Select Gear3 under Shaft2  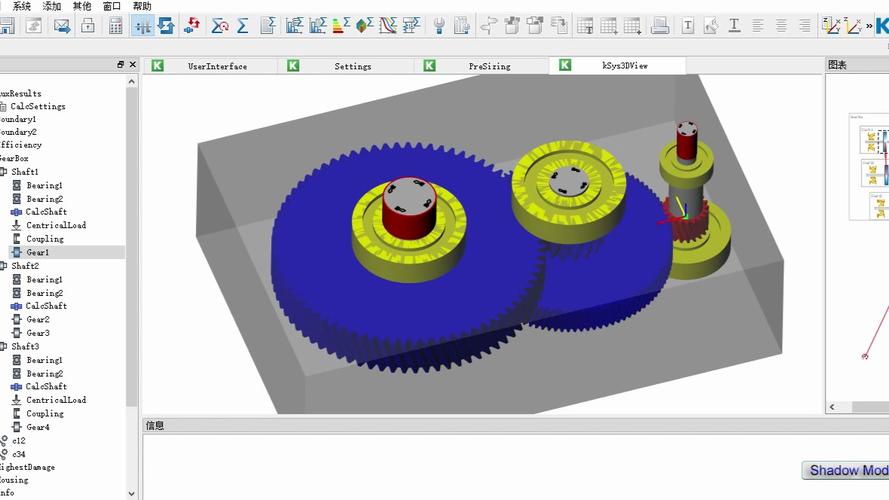tap(37, 333)
